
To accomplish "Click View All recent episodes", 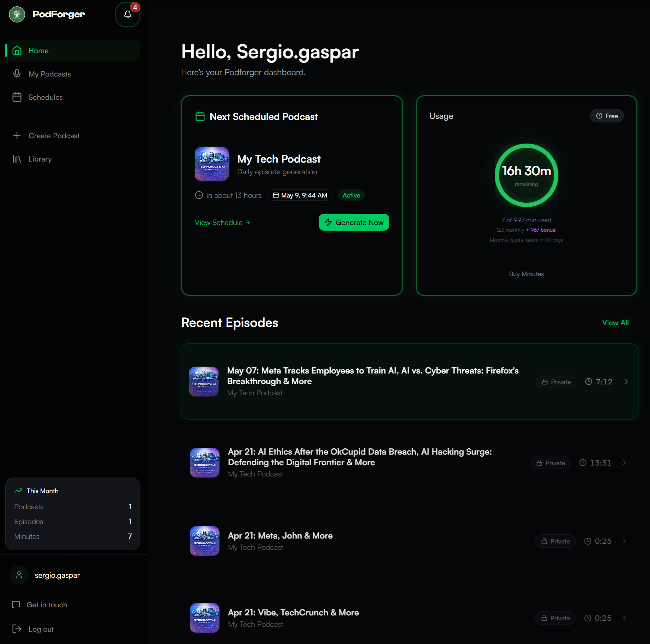I will point(615,322).
